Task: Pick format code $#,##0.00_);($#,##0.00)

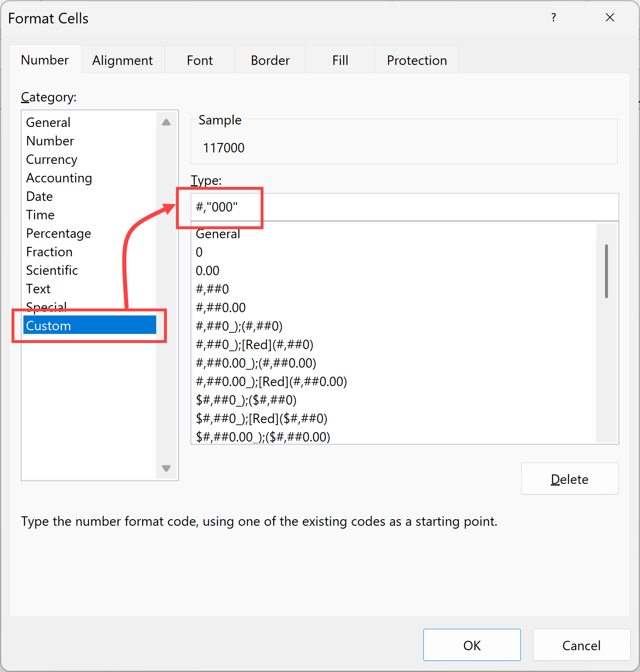Action: click(x=394, y=436)
